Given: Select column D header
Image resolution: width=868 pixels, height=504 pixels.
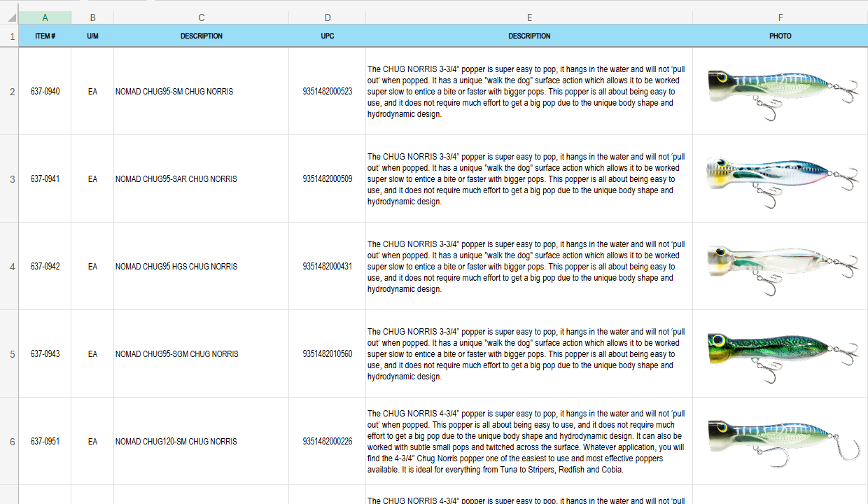Looking at the screenshot, I should coord(328,17).
